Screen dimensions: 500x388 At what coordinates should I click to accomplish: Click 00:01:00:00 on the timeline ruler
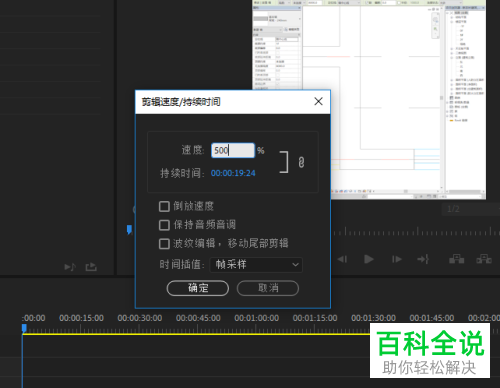pyautogui.click(x=256, y=318)
